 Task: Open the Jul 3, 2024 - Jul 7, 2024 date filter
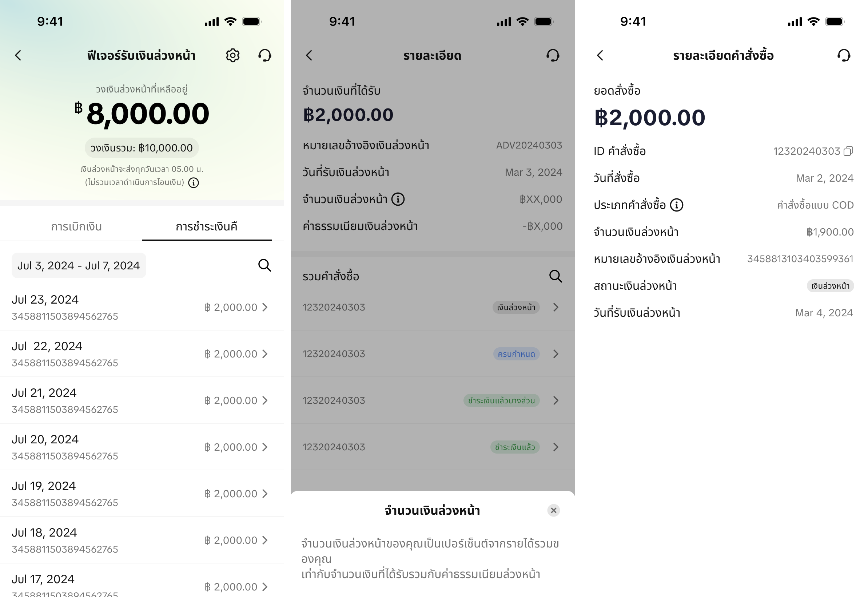[79, 265]
